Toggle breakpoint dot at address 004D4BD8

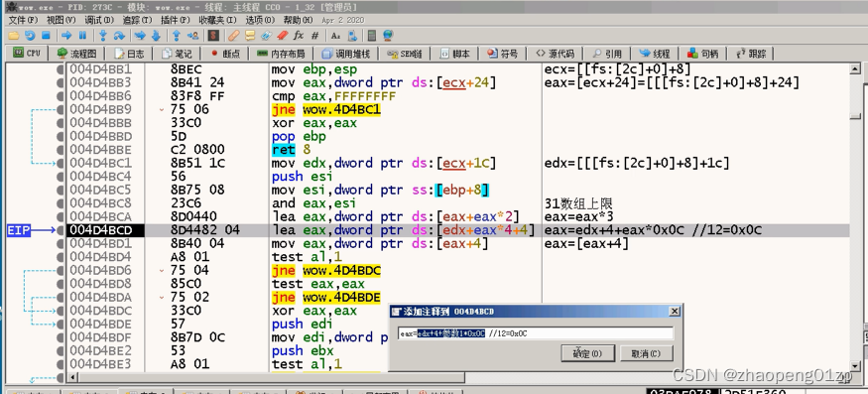tap(60, 284)
